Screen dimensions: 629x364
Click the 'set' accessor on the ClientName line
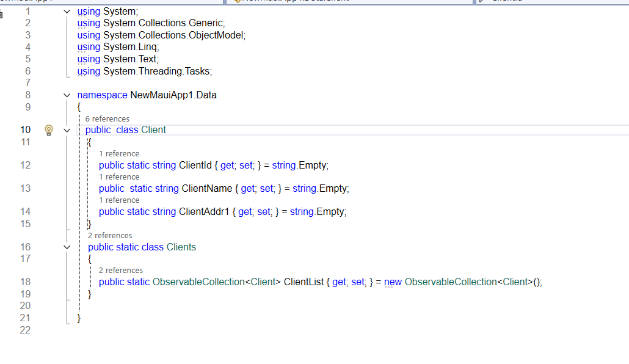coord(266,189)
